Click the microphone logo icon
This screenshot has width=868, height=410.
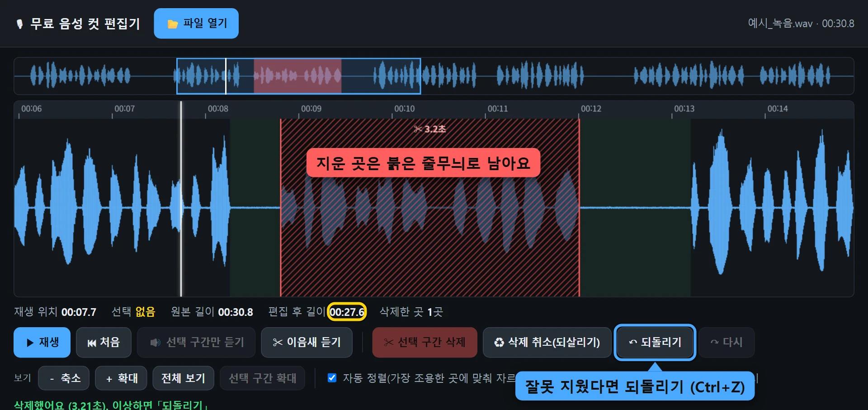point(19,24)
